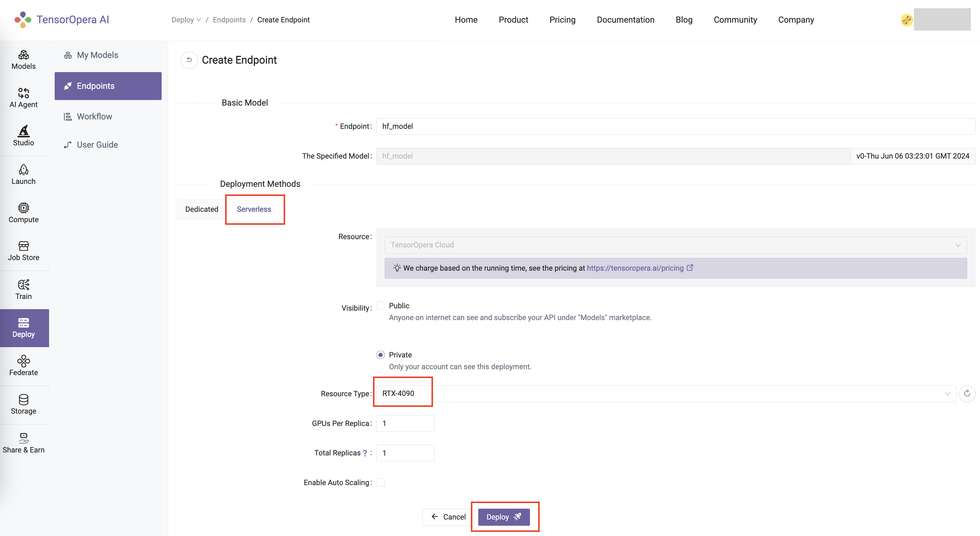Viewport: 980px width, 536px height.
Task: Open the TensorOpera Cloud resource dropdown
Action: pyautogui.click(x=675, y=245)
